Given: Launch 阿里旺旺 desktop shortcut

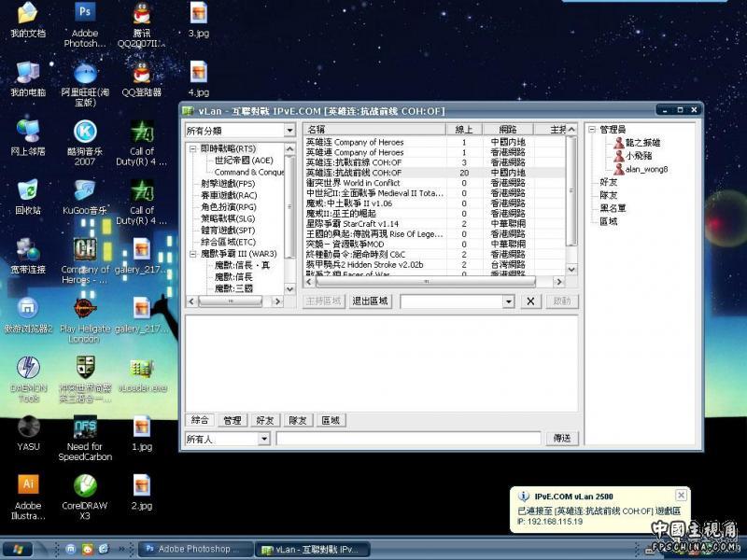Looking at the screenshot, I should 85,84.
